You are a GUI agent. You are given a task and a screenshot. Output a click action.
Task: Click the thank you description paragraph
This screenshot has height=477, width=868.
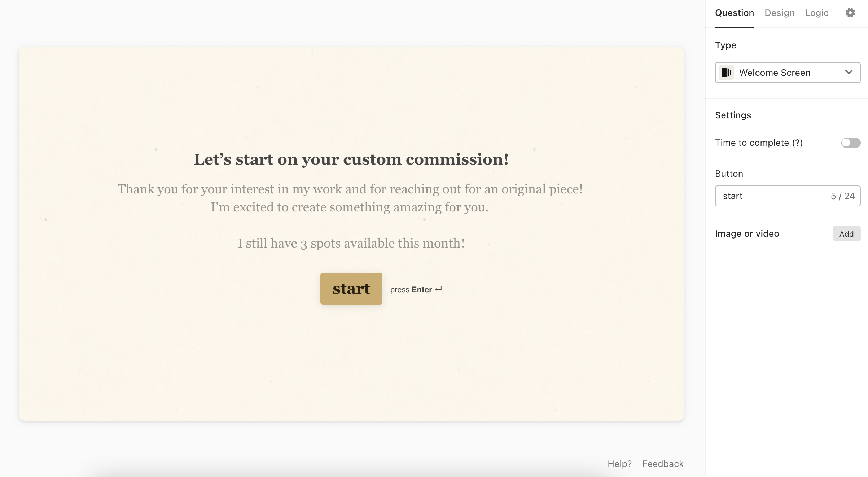tap(350, 198)
